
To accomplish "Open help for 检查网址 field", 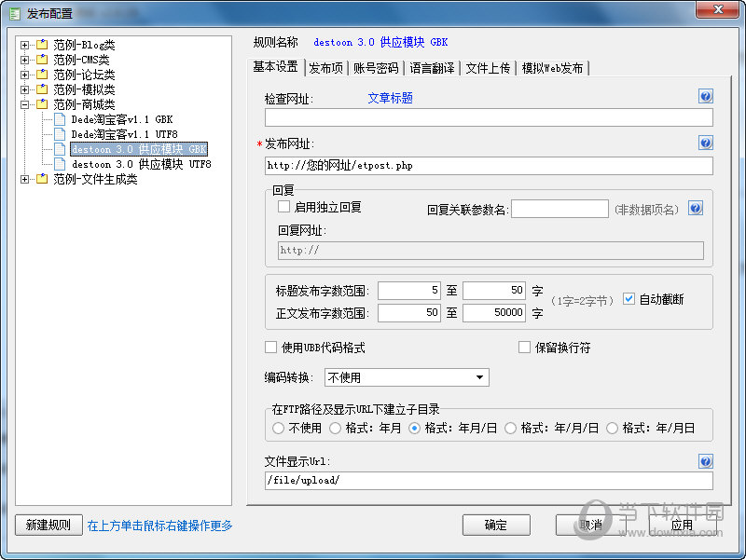I will pos(706,96).
